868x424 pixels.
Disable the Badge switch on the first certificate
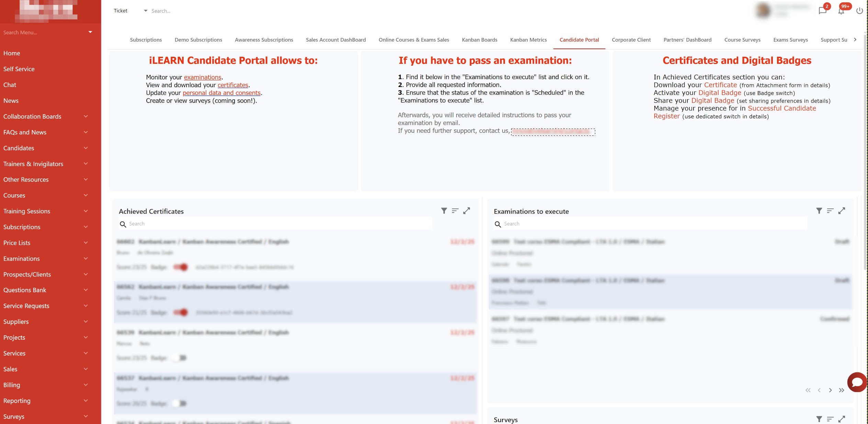click(181, 267)
